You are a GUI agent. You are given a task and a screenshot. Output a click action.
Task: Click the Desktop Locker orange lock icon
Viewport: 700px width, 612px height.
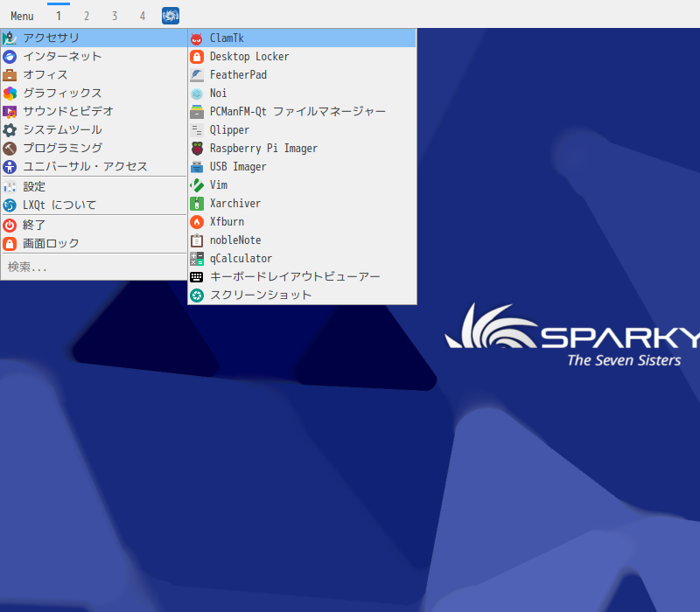click(197, 57)
